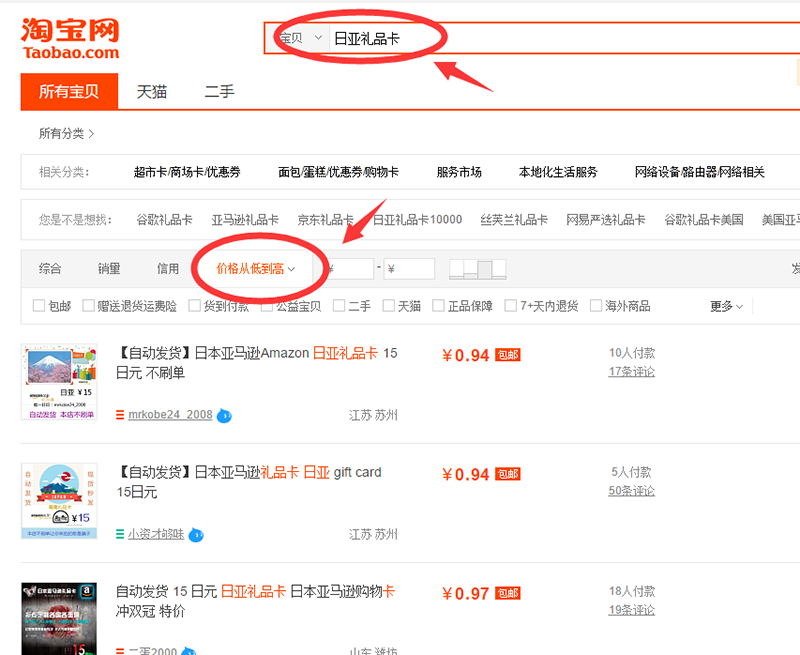Viewport: 800px width, 655px height.
Task: Open the 网络设备/路由器/网络相关 category
Action: point(700,172)
